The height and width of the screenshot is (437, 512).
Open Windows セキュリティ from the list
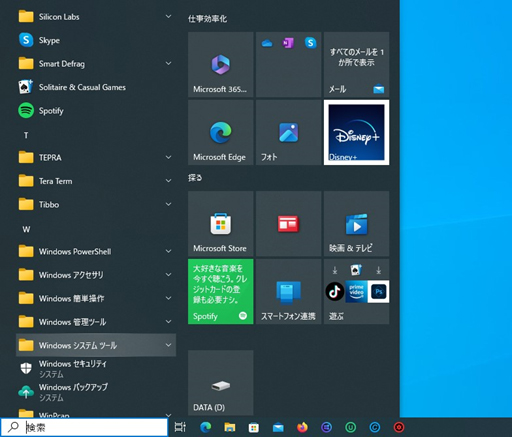pyautogui.click(x=96, y=369)
